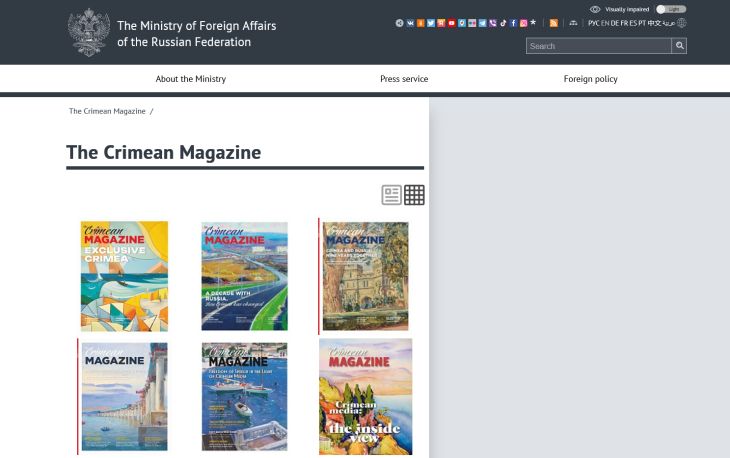The image size is (730, 458).
Task: Click the search magnifier icon
Action: pos(679,45)
